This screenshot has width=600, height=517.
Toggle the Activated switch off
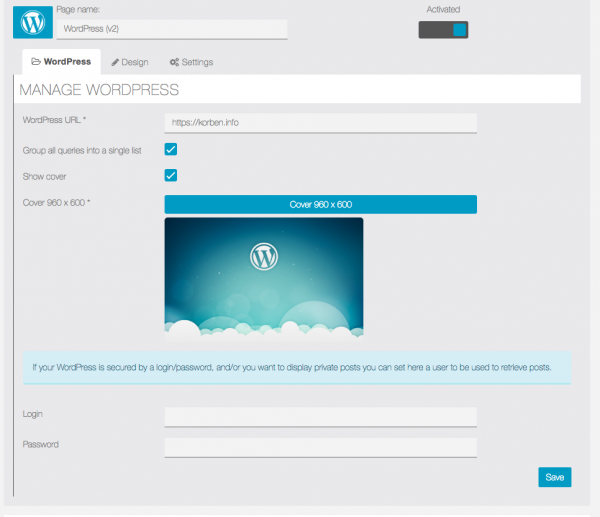443,30
